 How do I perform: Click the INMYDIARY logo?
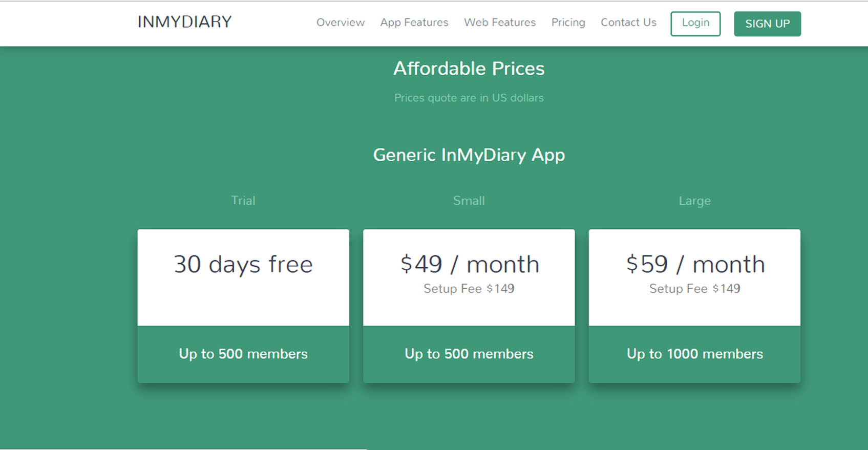(x=184, y=22)
